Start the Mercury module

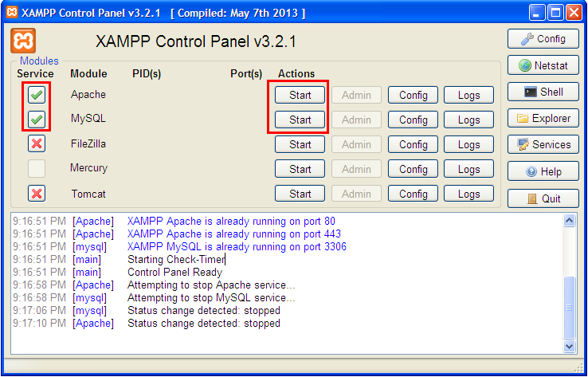coord(300,169)
